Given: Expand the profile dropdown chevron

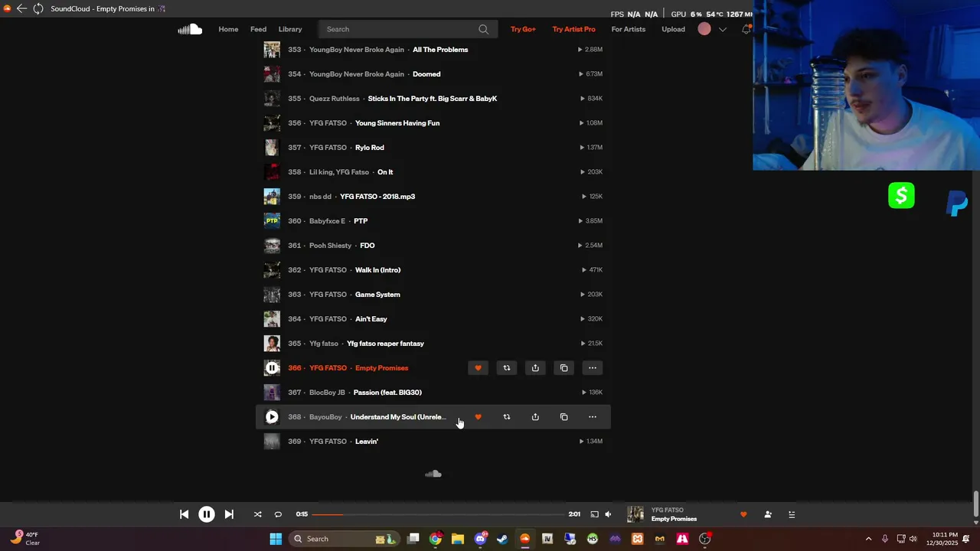Looking at the screenshot, I should 723,29.
